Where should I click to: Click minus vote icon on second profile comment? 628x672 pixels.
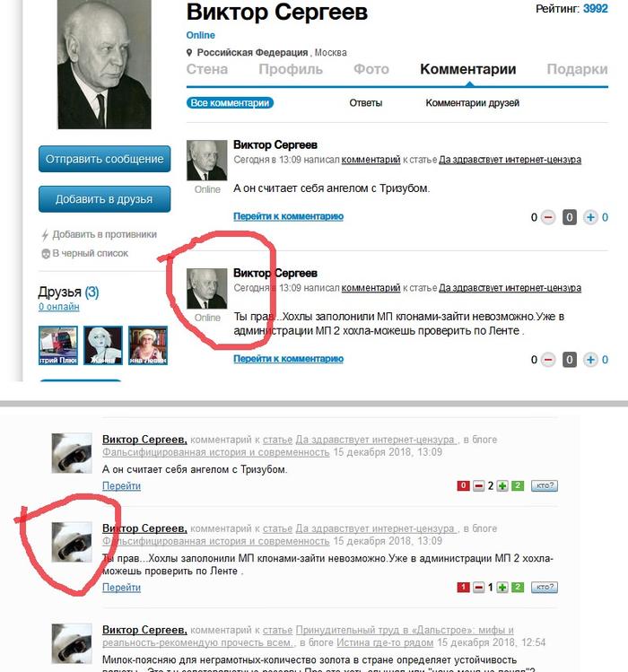548,360
